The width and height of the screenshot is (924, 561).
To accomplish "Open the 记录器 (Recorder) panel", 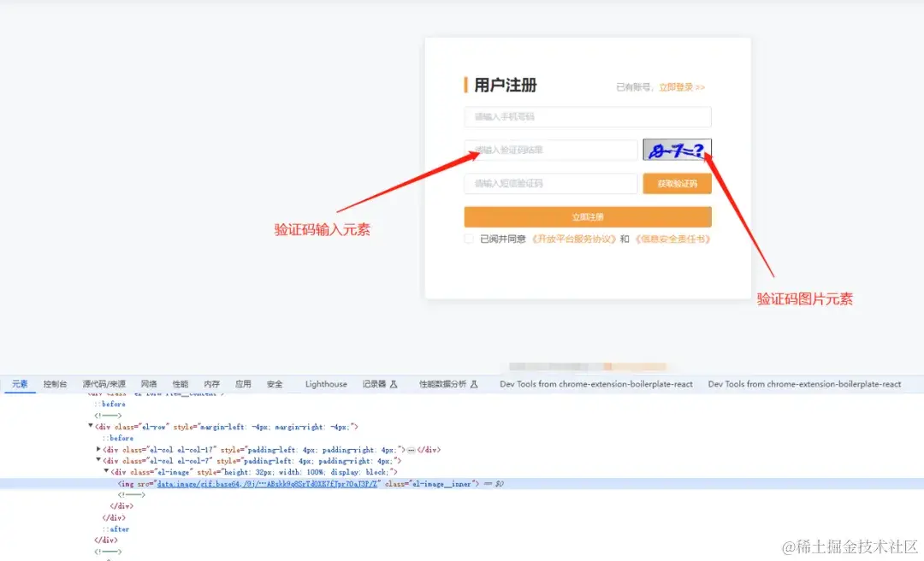I will (x=376, y=384).
